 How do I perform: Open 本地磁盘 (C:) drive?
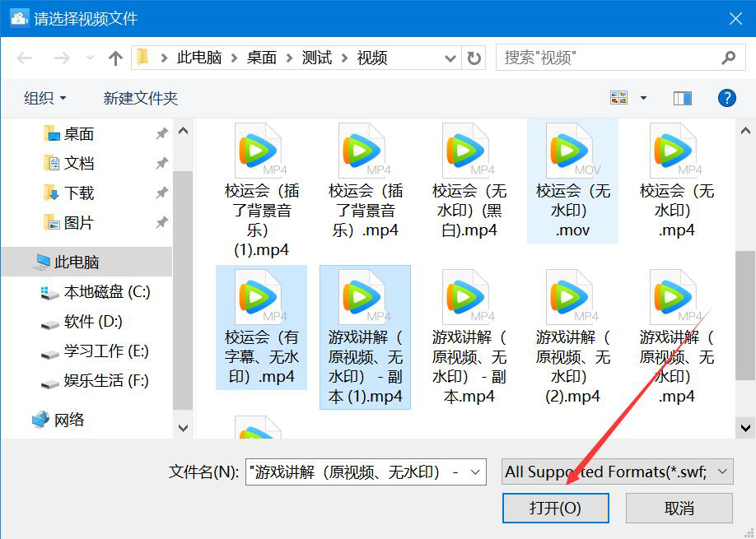point(96,291)
